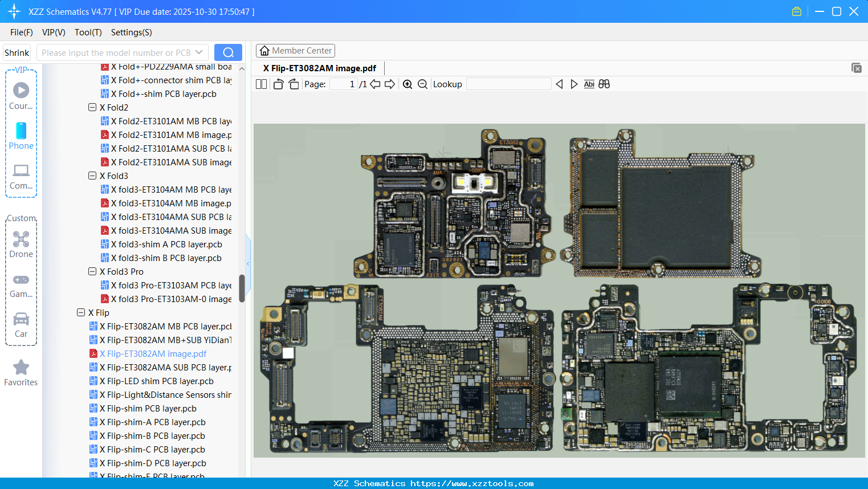Toggle the Abi match-text option

(x=589, y=84)
